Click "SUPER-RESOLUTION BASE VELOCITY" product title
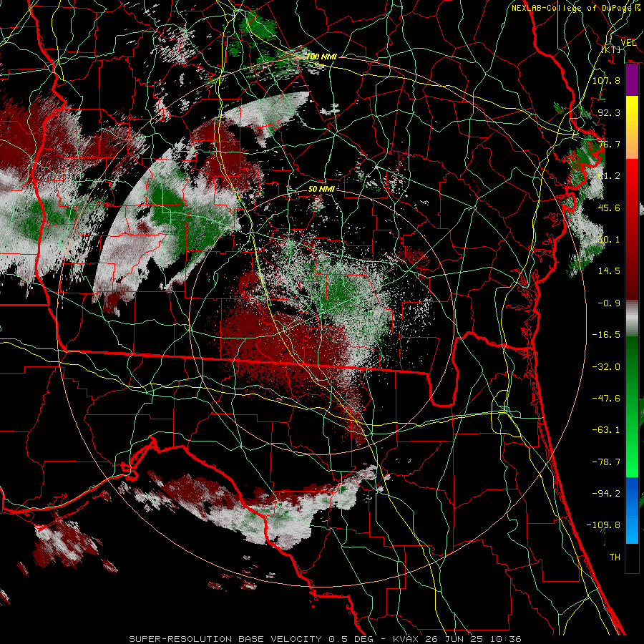The image size is (644, 644). (225, 639)
